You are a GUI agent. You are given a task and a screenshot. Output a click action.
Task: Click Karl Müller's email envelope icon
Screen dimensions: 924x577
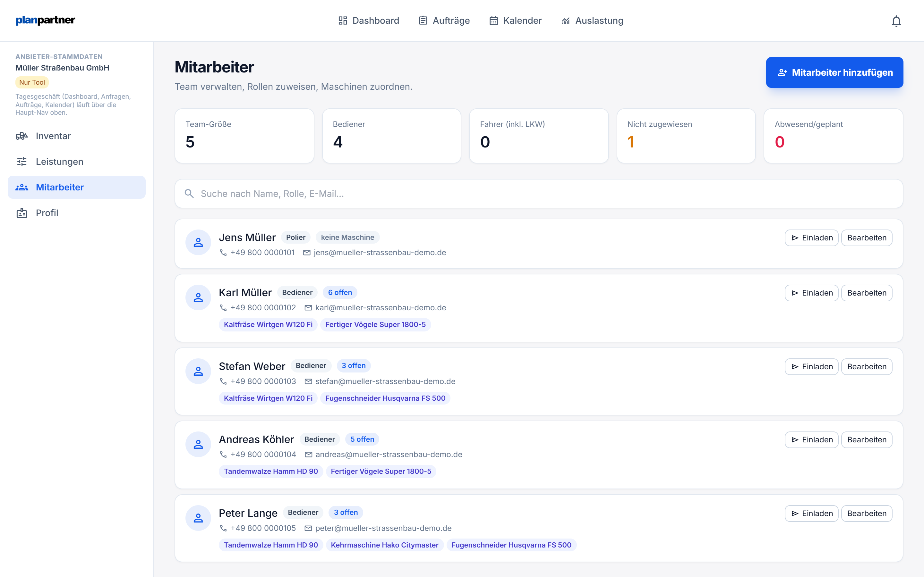[x=308, y=308]
